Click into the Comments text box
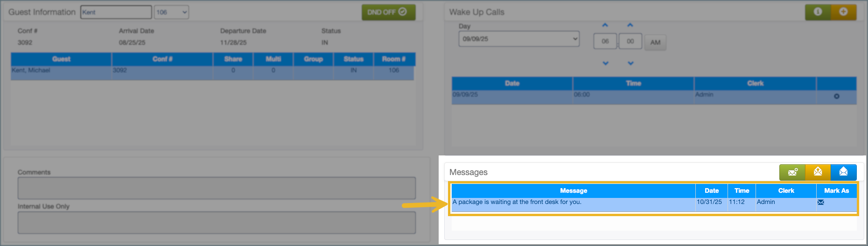868x246 pixels. click(x=217, y=188)
